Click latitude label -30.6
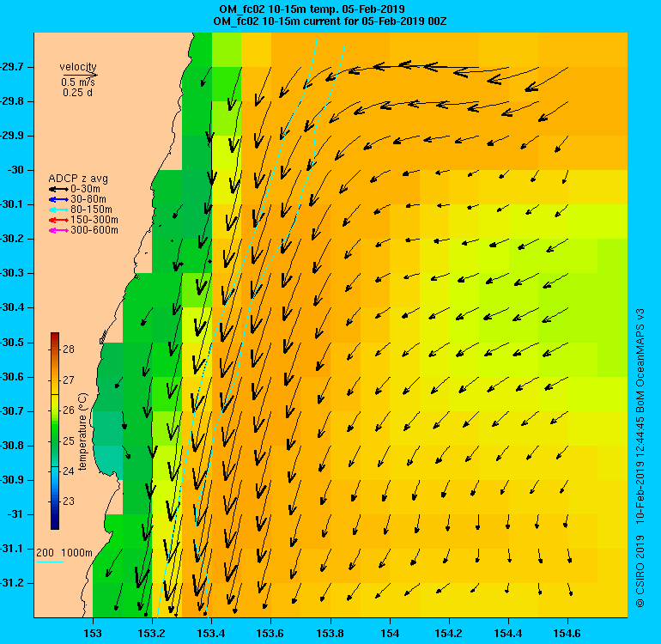The width and height of the screenshot is (661, 644). tap(12, 377)
